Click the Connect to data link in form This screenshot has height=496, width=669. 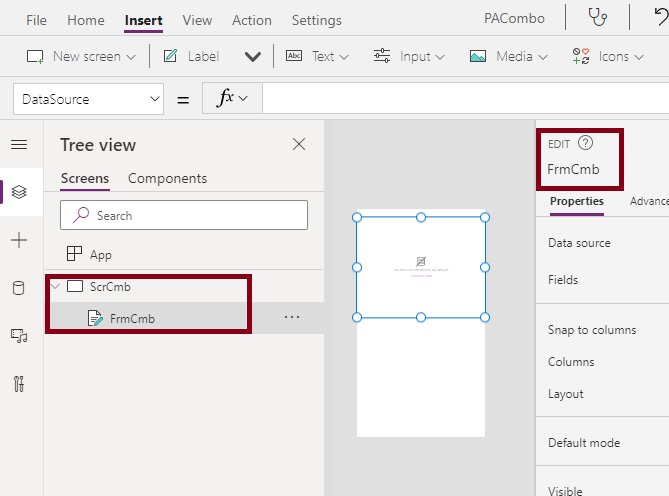(421, 276)
